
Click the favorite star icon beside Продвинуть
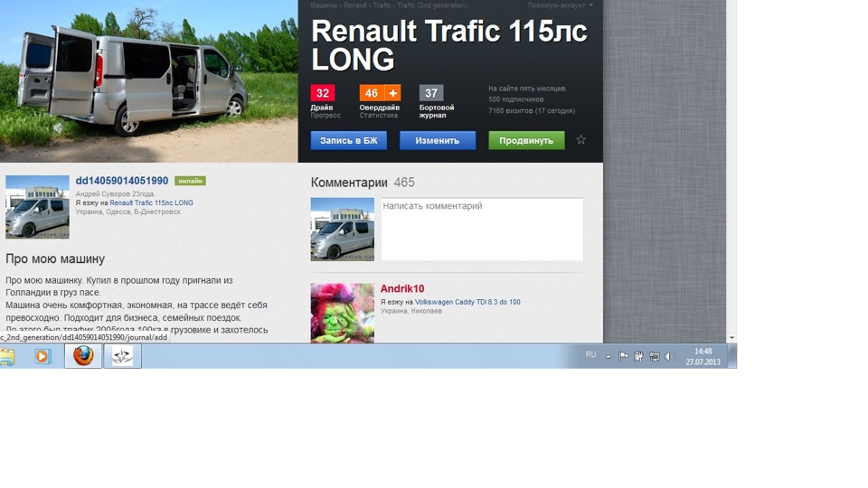tap(580, 140)
